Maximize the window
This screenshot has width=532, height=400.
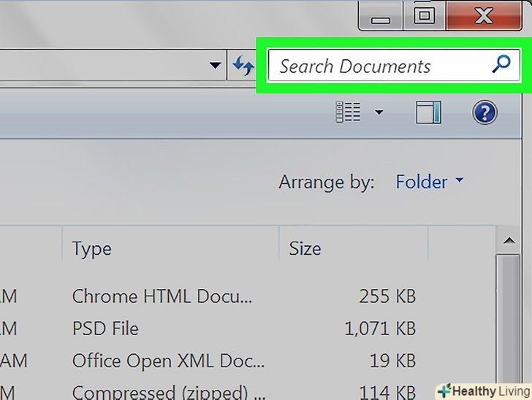pyautogui.click(x=425, y=16)
